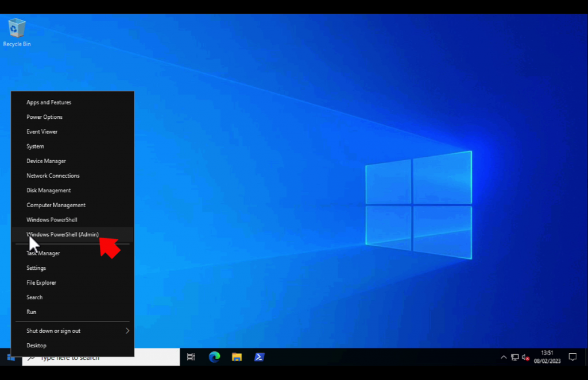The height and width of the screenshot is (380, 588).
Task: Open the Action Center notifications icon
Action: click(572, 356)
